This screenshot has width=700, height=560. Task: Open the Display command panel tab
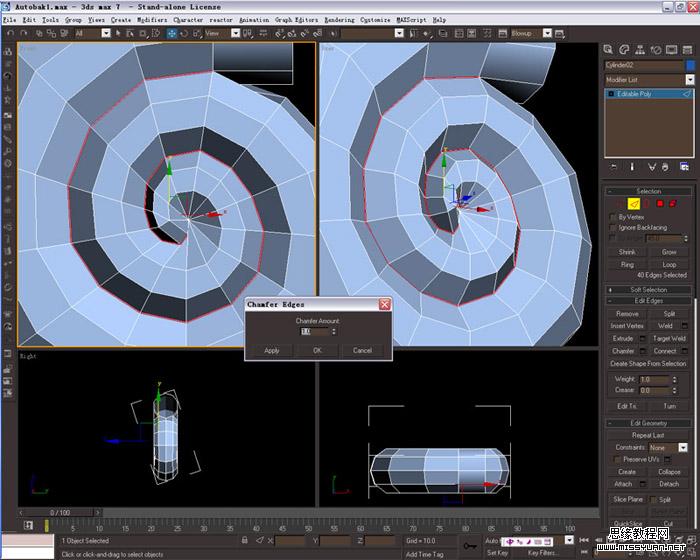coord(671,50)
